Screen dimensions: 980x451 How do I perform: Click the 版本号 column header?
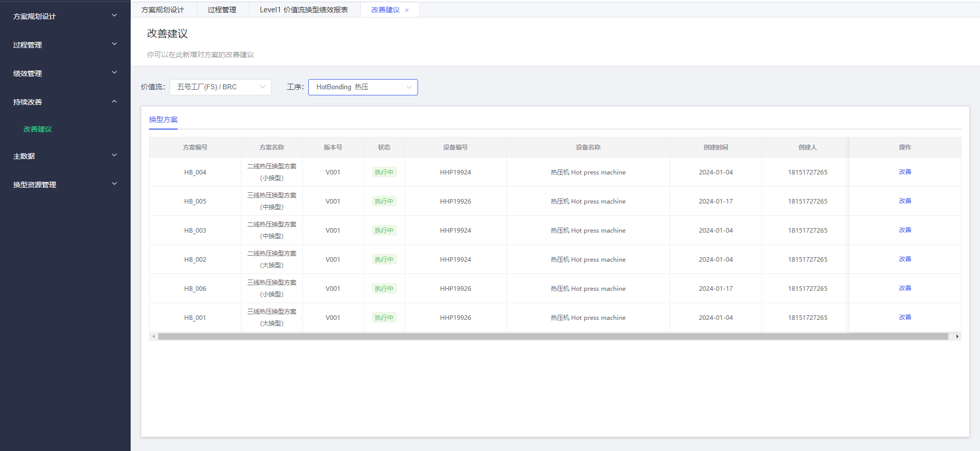333,147
